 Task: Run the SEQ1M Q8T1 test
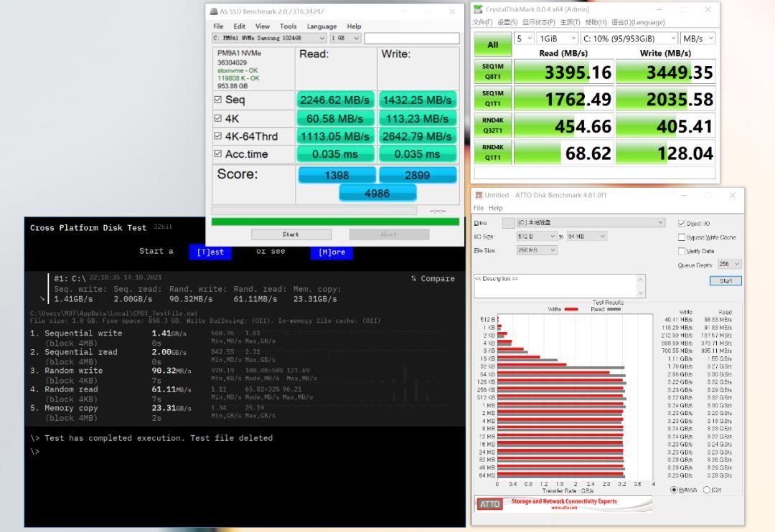point(492,72)
